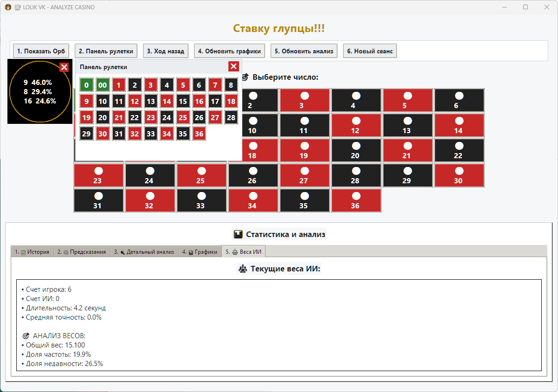Screen dimensions: 558x392
Task: Select small tile 10 in roulette panel
Action: pyautogui.click(x=103, y=101)
